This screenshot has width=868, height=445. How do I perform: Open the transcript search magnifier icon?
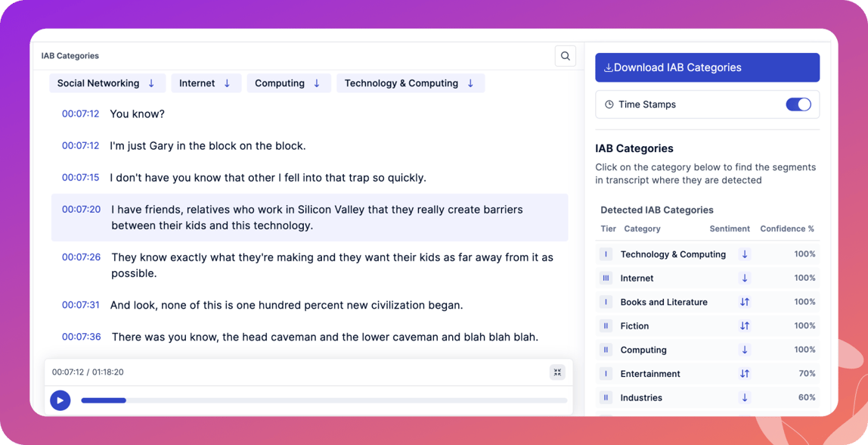[566, 56]
